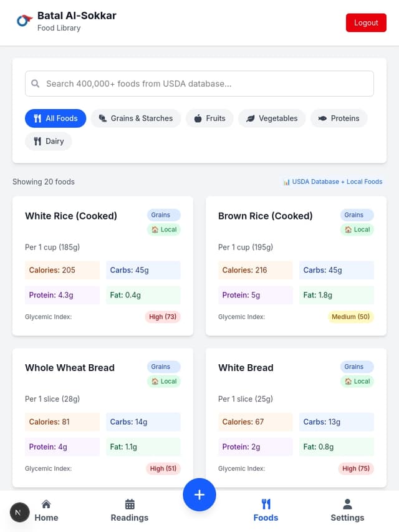Open Settings person icon in bottom bar
This screenshot has height=532, width=399.
(347, 504)
